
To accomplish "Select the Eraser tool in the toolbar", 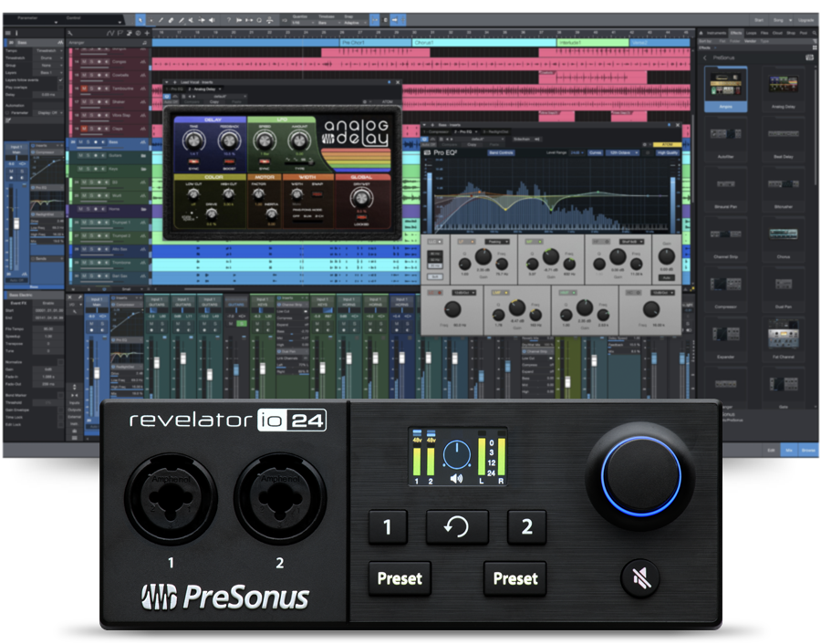I will [x=171, y=20].
